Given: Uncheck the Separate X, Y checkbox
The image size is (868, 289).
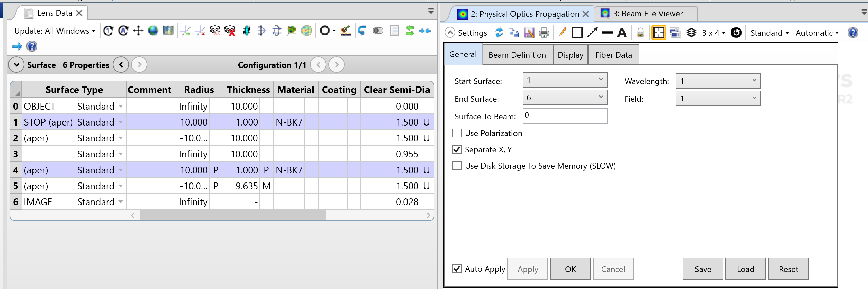Looking at the screenshot, I should click(457, 149).
